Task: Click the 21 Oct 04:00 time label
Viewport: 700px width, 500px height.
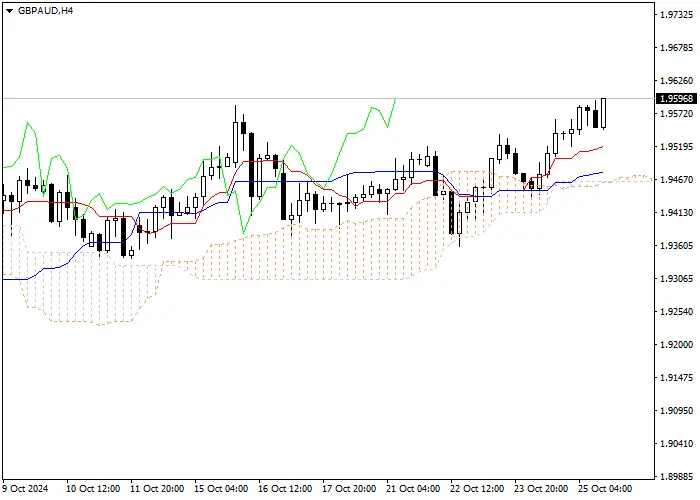Action: click(x=413, y=489)
